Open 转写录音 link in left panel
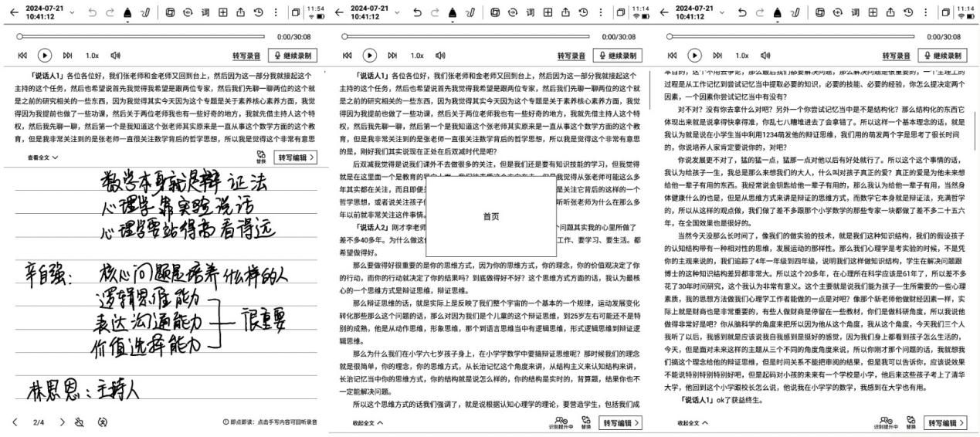Image resolution: width=980 pixels, height=437 pixels. (246, 56)
